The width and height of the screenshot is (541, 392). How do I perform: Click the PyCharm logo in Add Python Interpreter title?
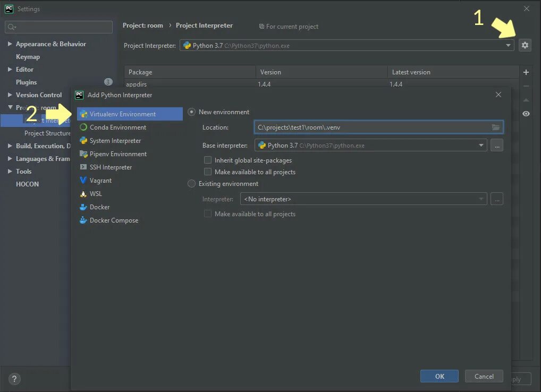click(x=79, y=95)
